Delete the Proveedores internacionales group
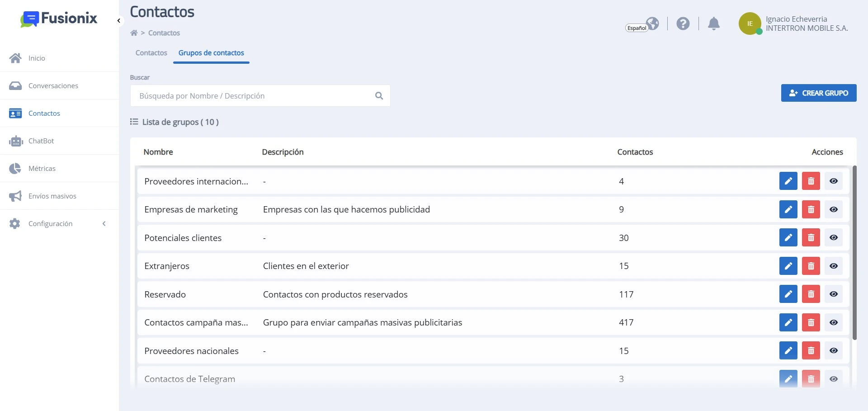 (x=811, y=181)
